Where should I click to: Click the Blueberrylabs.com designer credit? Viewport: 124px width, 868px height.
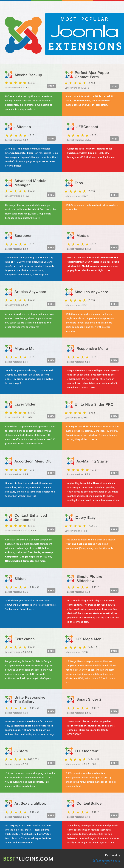(106, 860)
